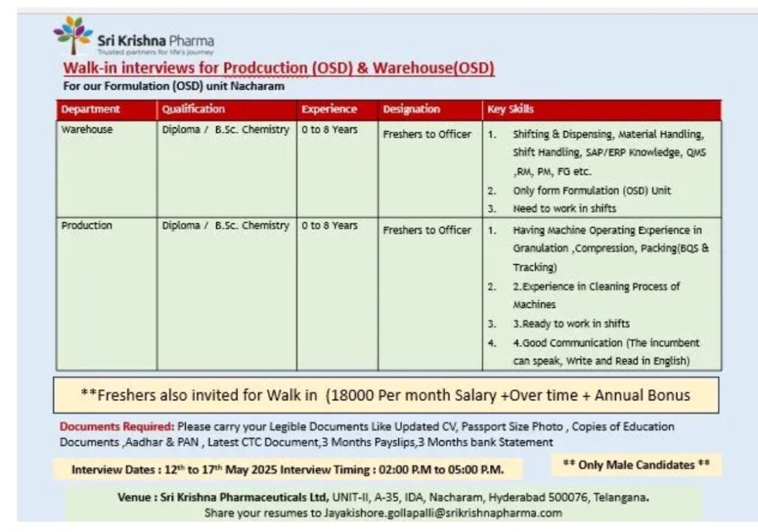Viewport: 758px width, 532px height.
Task: Click 'Diploma / B.Sc. Chemistry' in Warehouse row
Action: 226,129
